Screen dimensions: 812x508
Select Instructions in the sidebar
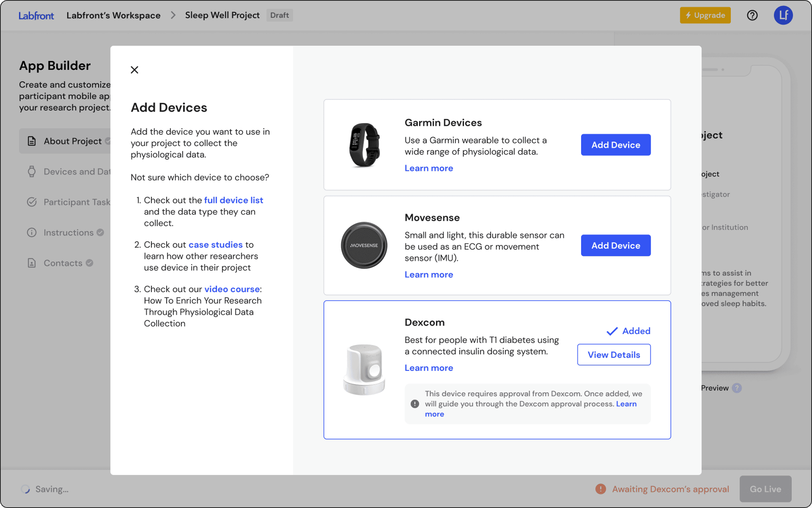click(x=68, y=232)
